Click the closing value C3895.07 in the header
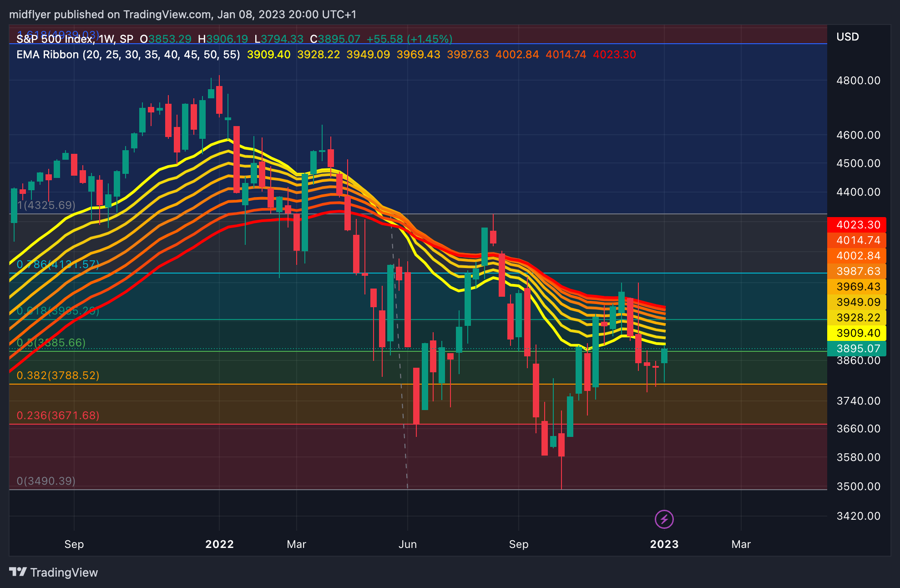Viewport: 900px width, 588px height. click(x=335, y=39)
